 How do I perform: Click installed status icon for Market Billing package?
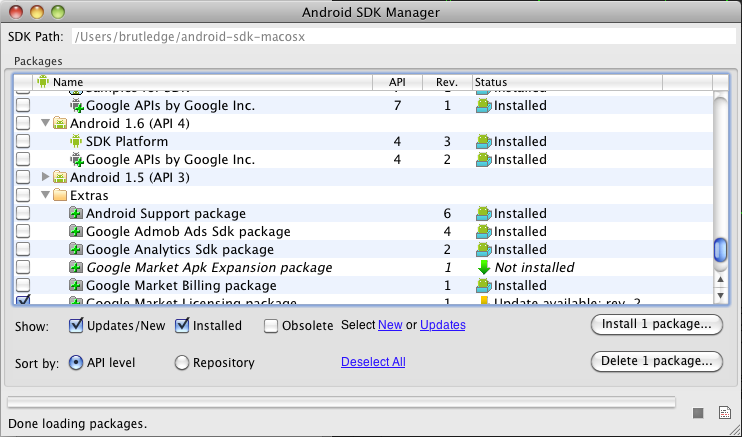484,285
